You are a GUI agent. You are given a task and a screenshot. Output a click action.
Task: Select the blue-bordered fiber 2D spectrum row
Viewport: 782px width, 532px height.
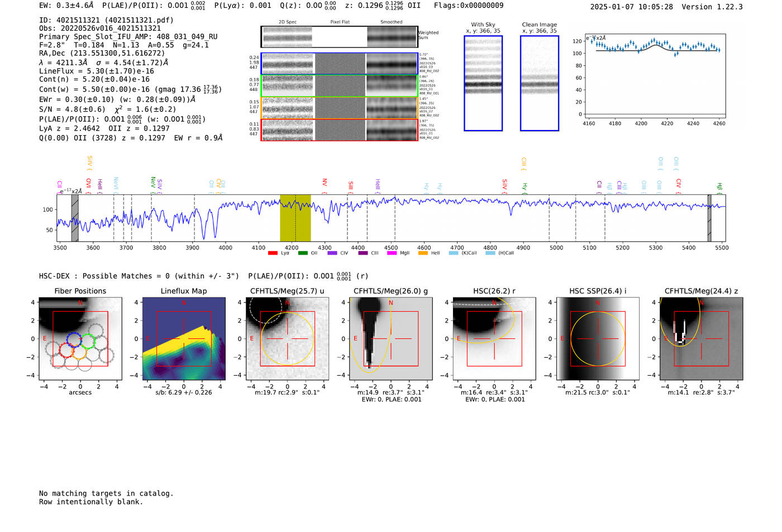340,64
